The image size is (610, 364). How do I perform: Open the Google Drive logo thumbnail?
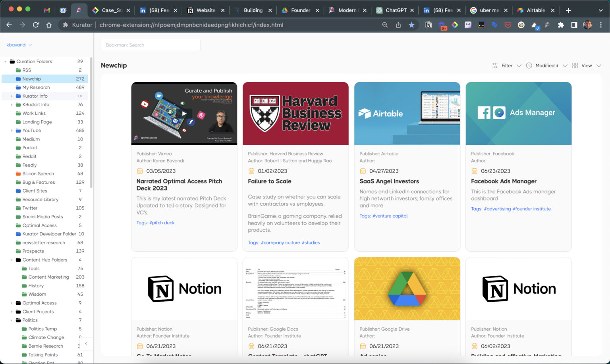coord(407,289)
